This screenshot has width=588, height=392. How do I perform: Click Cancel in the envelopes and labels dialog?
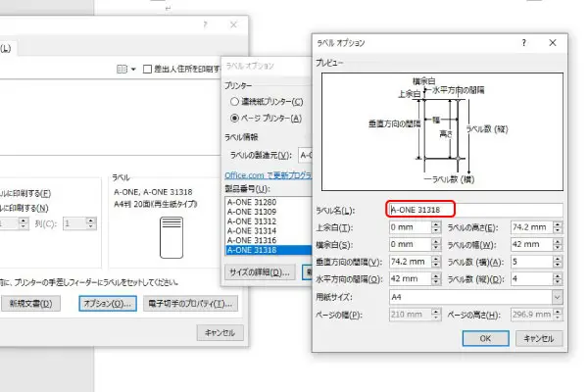[220, 333]
